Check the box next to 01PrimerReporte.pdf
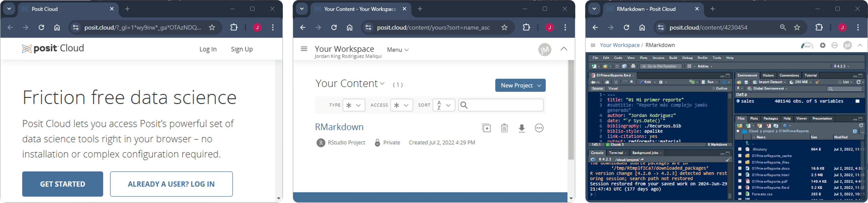 tap(740, 181)
